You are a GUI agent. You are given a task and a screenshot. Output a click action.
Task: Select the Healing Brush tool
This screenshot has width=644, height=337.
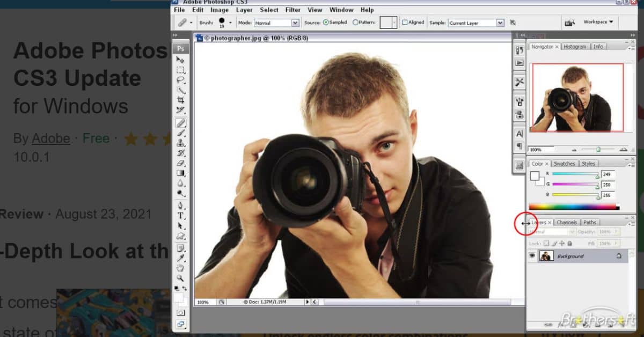(181, 123)
